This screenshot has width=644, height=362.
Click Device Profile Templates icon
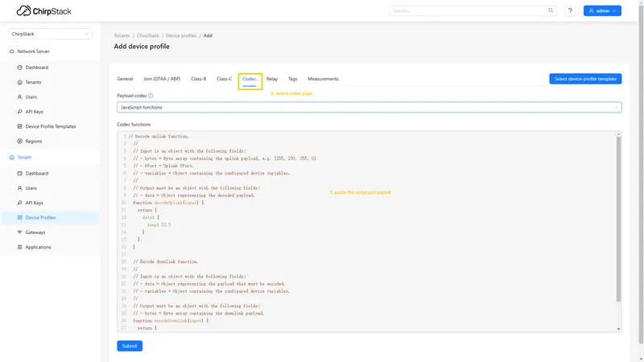click(19, 126)
